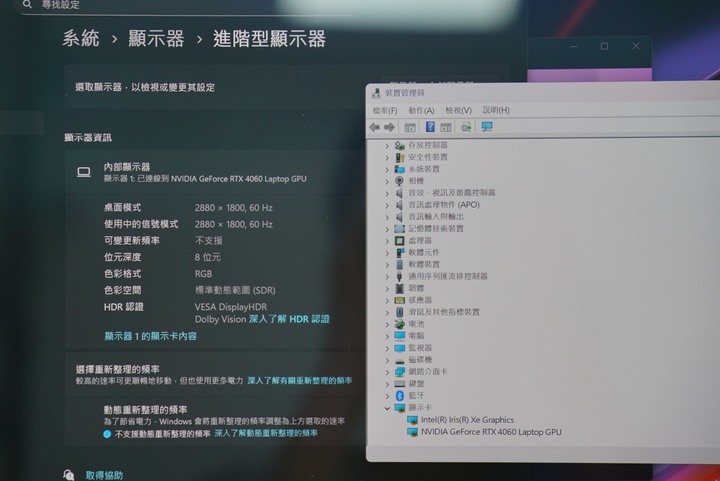Click the 韌體 firmware icon
Image resolution: width=720 pixels, height=481 pixels.
pos(399,288)
